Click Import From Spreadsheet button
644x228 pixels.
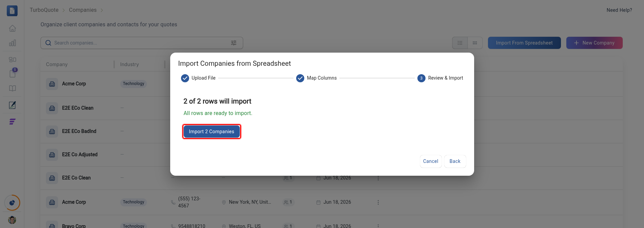pos(524,43)
